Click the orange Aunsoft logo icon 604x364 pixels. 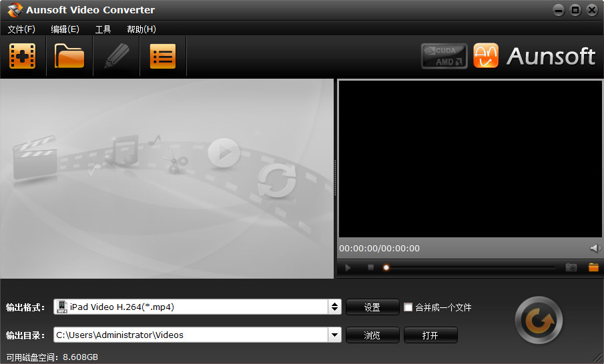point(486,55)
